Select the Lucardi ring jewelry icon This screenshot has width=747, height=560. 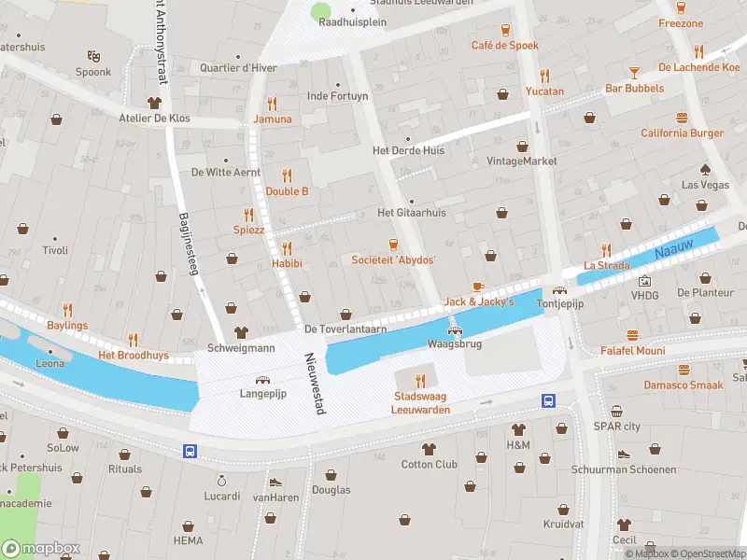[x=221, y=481]
